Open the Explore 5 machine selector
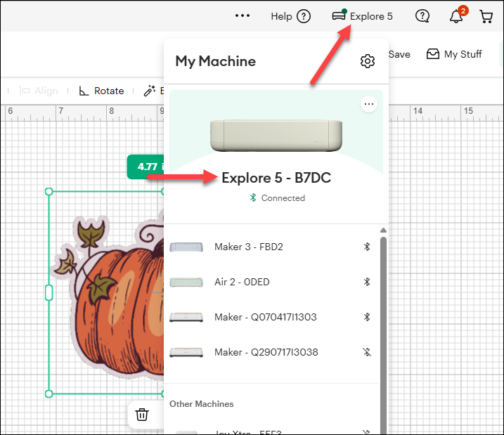Screen dimensions: 504x435 362,15
